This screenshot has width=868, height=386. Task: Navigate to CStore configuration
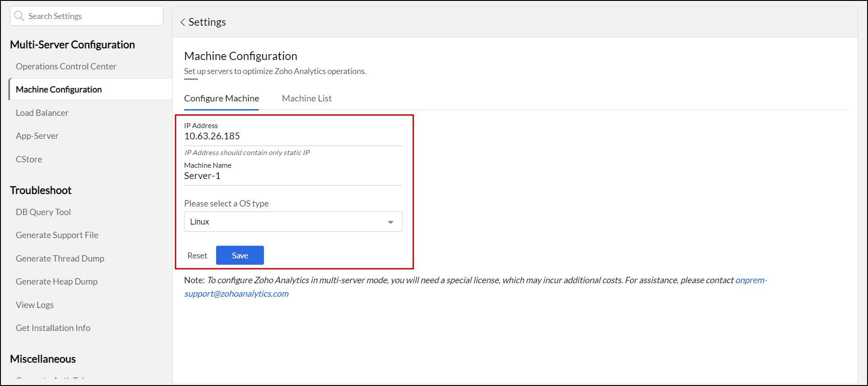(29, 159)
